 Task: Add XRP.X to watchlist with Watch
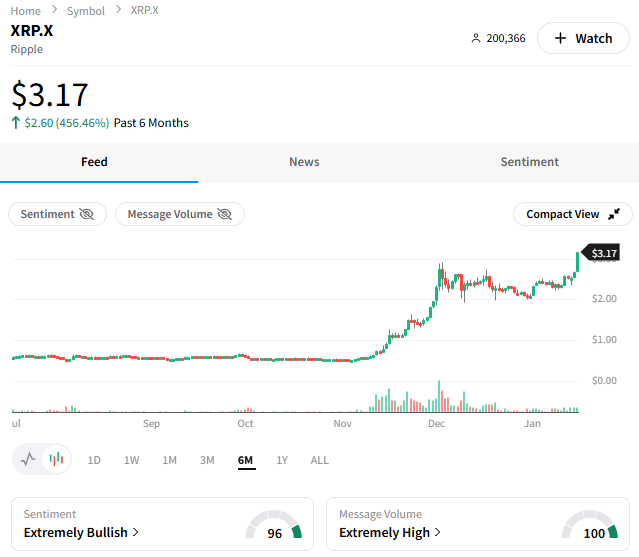click(x=584, y=38)
